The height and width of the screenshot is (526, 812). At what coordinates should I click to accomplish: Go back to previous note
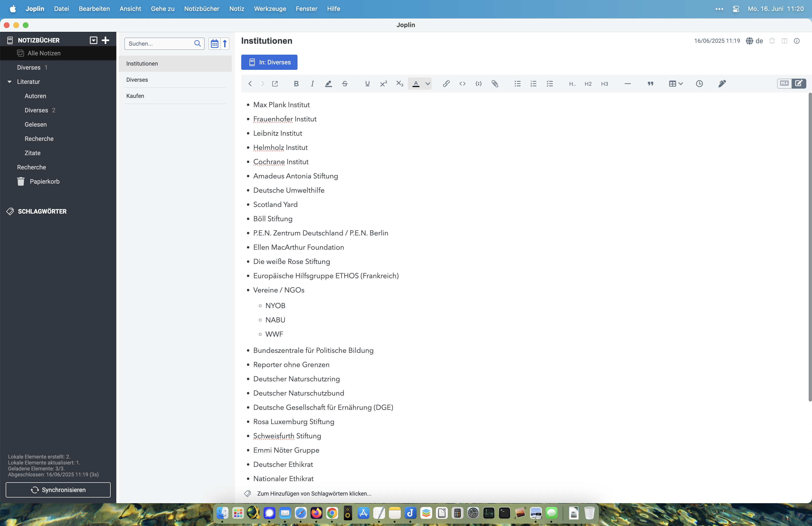(x=250, y=84)
